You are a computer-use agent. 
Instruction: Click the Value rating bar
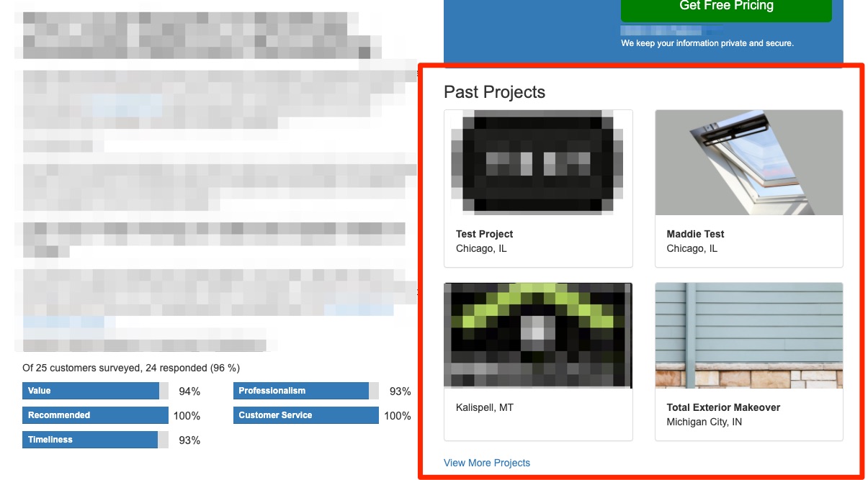tap(91, 391)
